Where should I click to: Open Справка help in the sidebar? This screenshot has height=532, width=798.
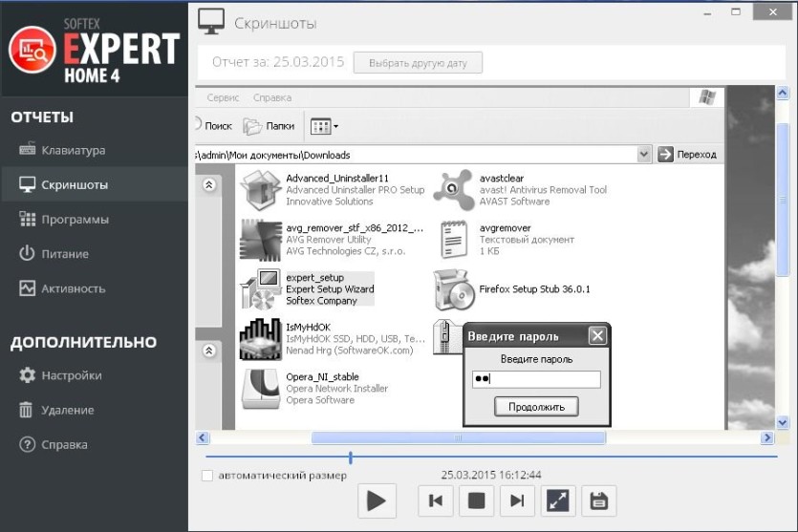pyautogui.click(x=54, y=444)
